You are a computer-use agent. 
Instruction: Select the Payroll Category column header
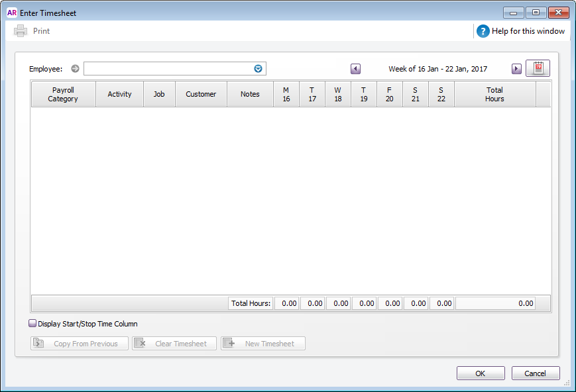tap(63, 94)
